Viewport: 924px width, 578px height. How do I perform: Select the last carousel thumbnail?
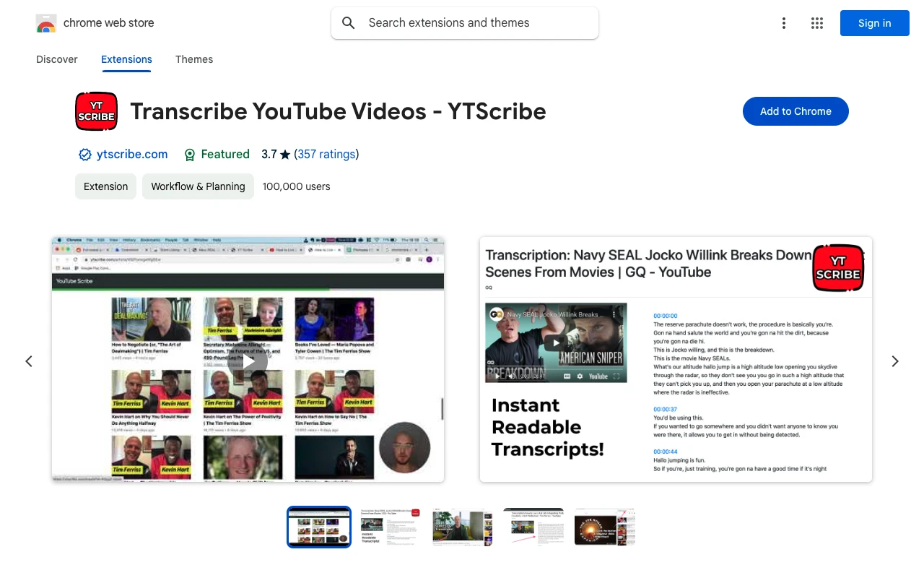click(604, 527)
